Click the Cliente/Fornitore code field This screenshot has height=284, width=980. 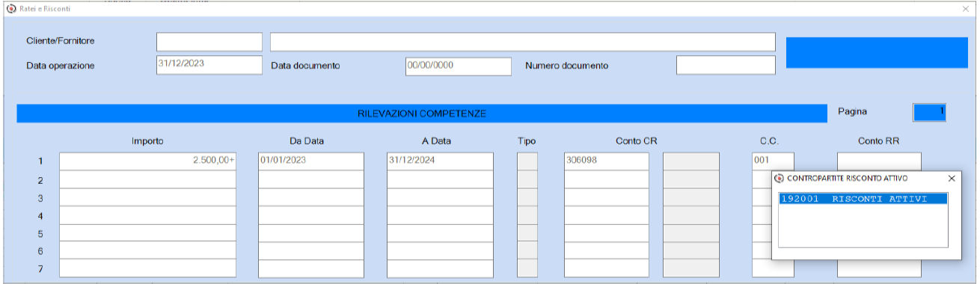point(209,42)
